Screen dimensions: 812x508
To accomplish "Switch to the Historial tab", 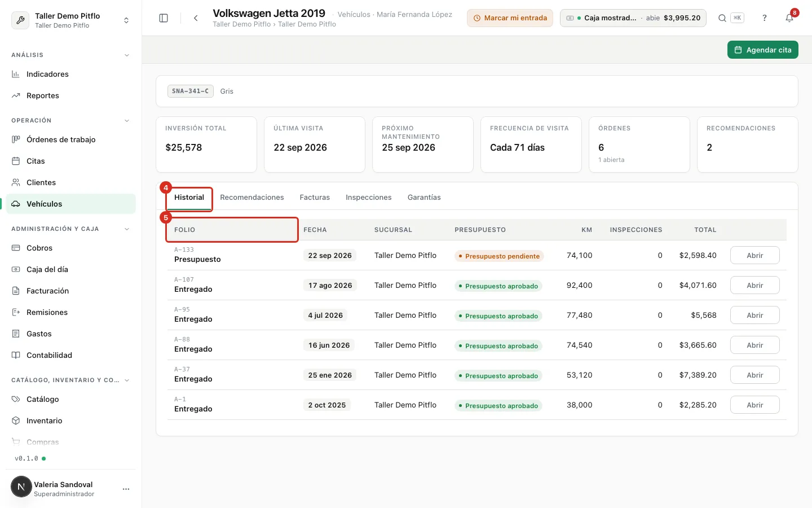I will click(x=189, y=198).
